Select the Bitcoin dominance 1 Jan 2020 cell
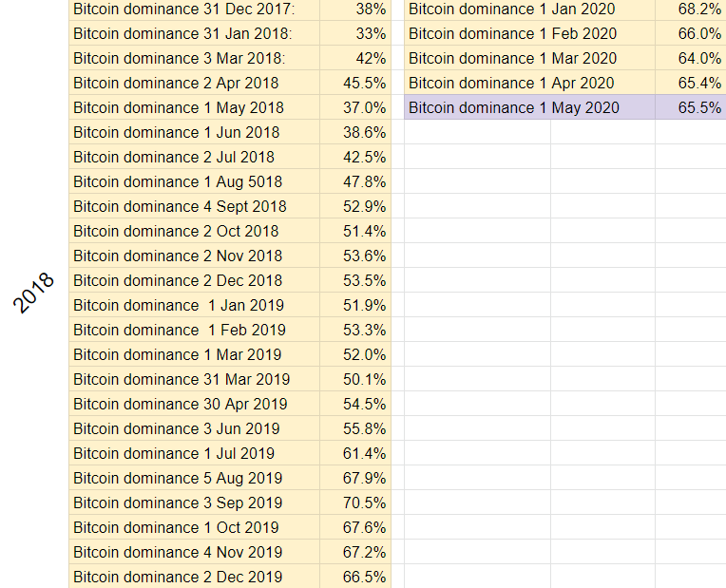726x588 pixels. 529,9
